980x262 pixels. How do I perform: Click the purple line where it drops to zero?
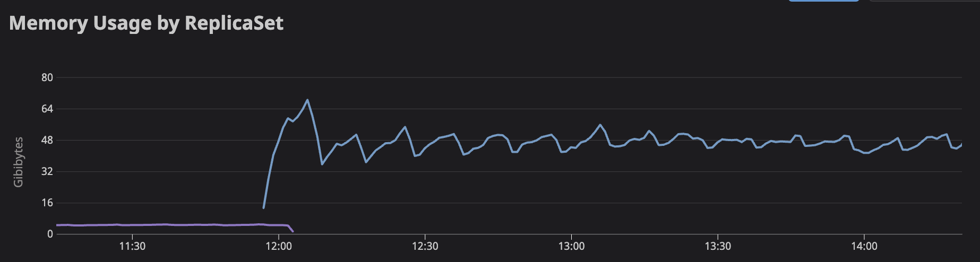[293, 231]
